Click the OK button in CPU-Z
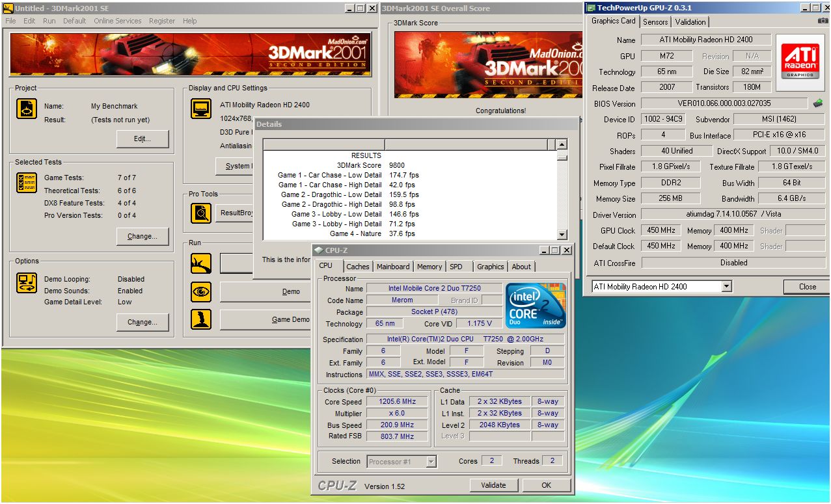 tap(546, 485)
